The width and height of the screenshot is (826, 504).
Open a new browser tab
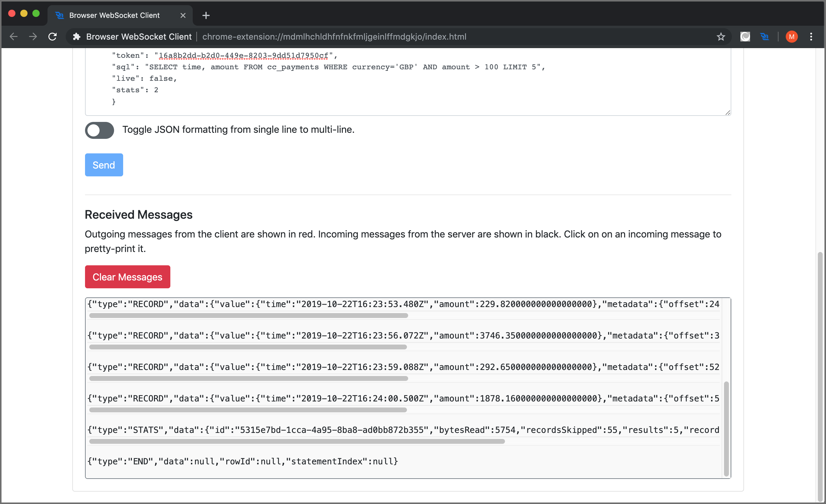point(206,15)
